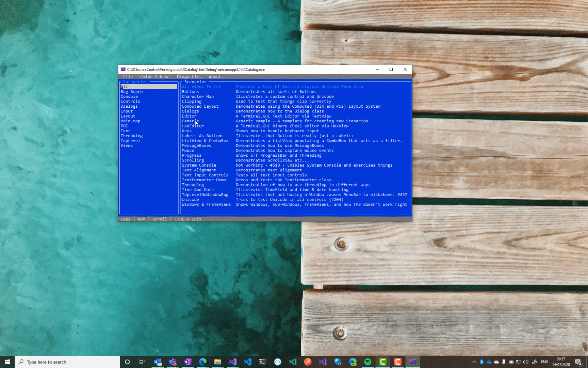Click the Scroll status bar indicator
This screenshot has height=368, width=588.
(x=160, y=219)
